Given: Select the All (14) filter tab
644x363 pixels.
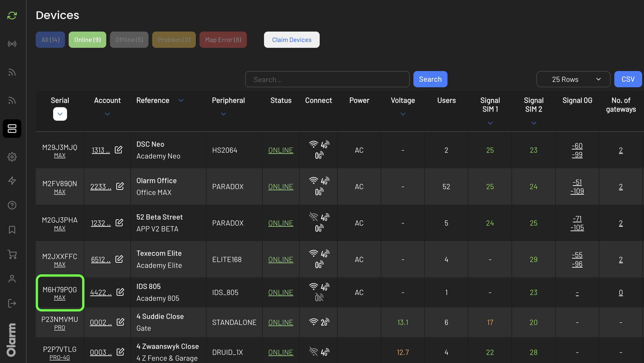Looking at the screenshot, I should coord(50,39).
